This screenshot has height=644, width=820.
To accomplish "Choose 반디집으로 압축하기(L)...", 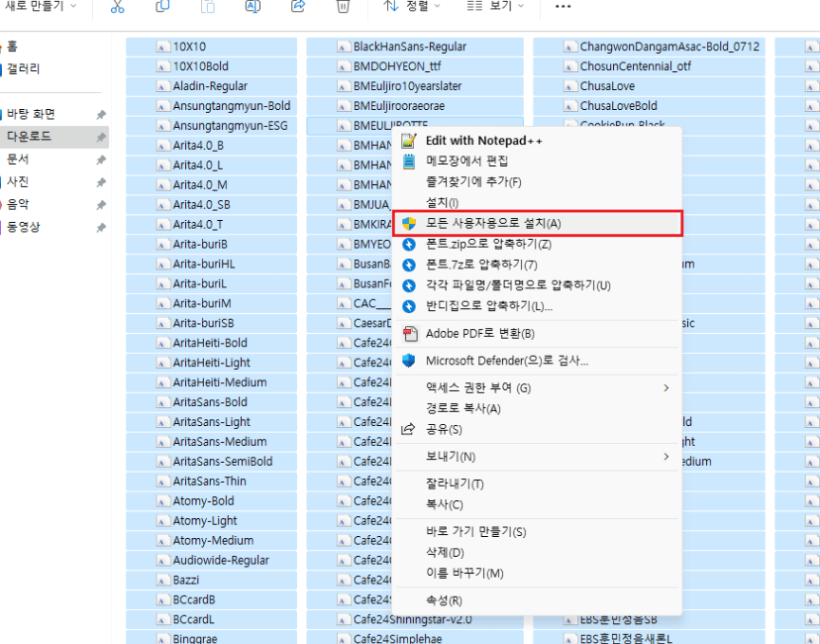I will point(537,306).
